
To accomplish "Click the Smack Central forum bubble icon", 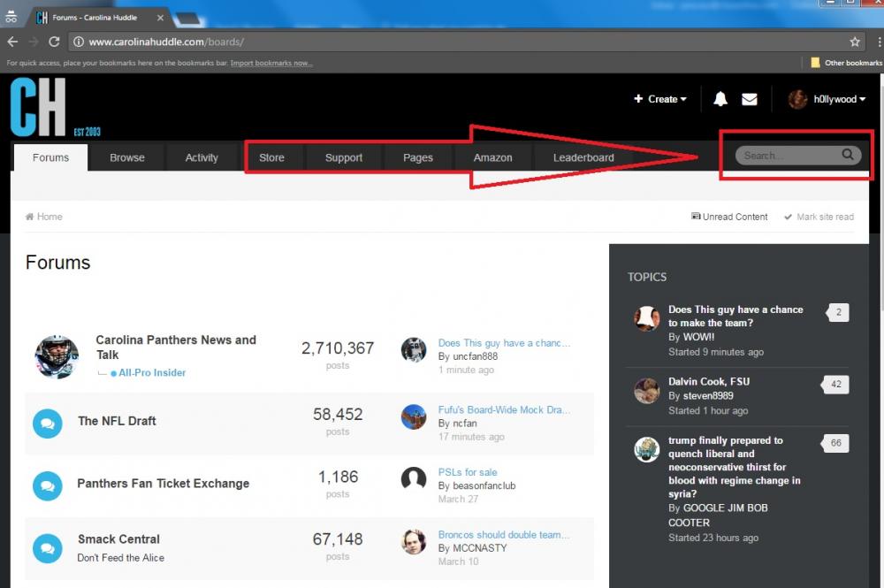I will pyautogui.click(x=48, y=548).
